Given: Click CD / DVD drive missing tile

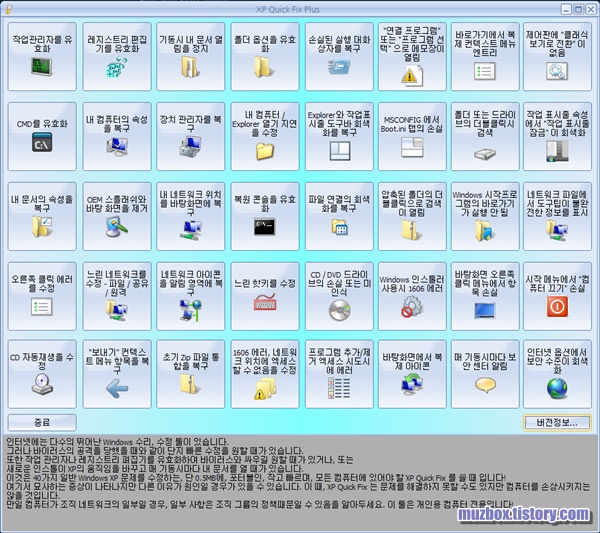Looking at the screenshot, I should coord(339,296).
